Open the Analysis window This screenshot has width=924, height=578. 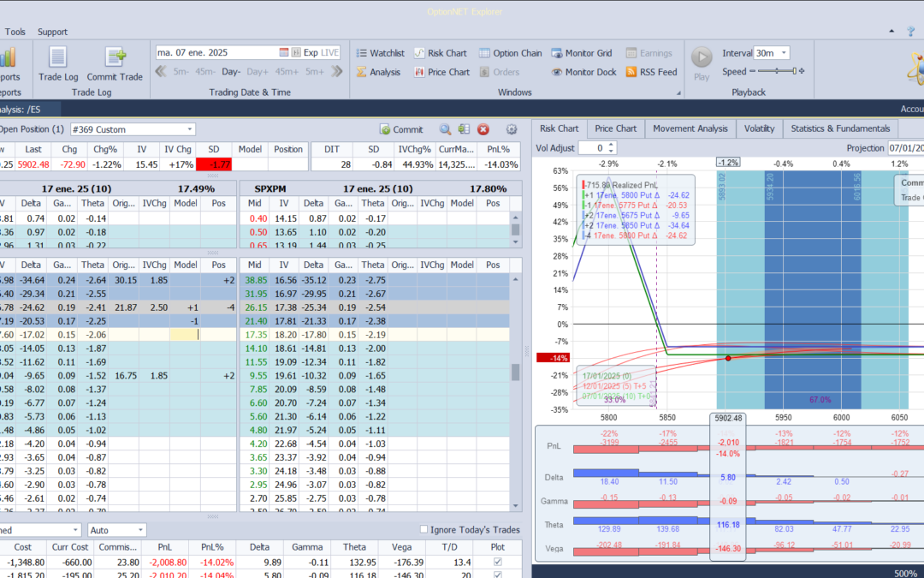pyautogui.click(x=378, y=72)
